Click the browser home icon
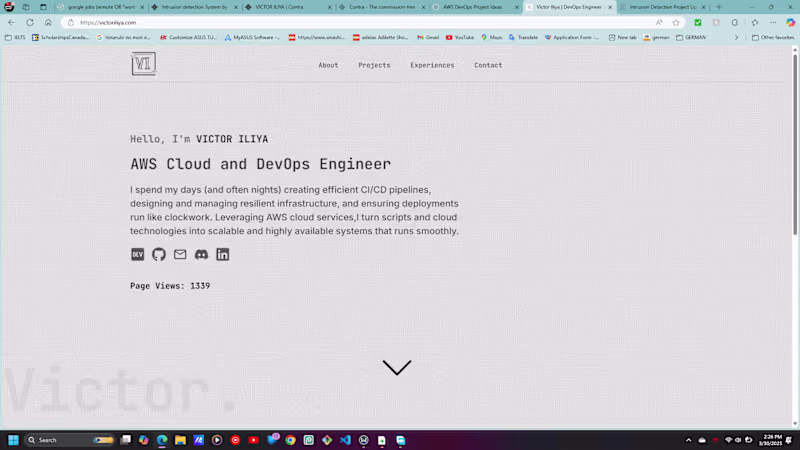The image size is (800, 450). click(48, 22)
